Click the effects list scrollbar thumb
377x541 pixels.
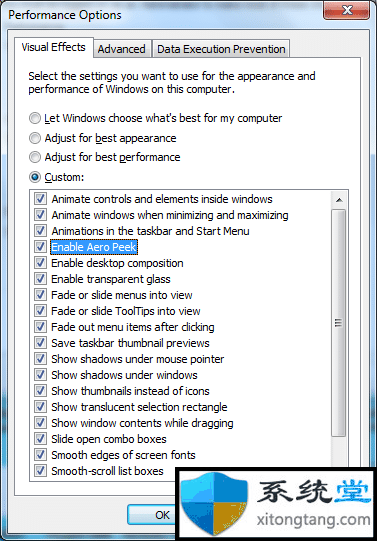[x=339, y=323]
